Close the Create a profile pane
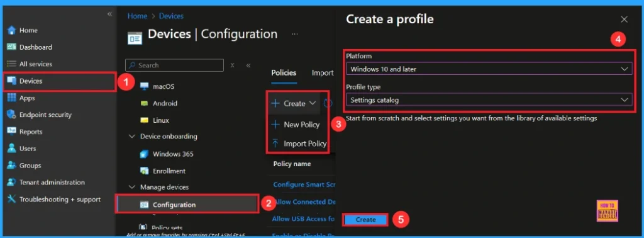The width and height of the screenshot is (644, 238). pos(625,20)
